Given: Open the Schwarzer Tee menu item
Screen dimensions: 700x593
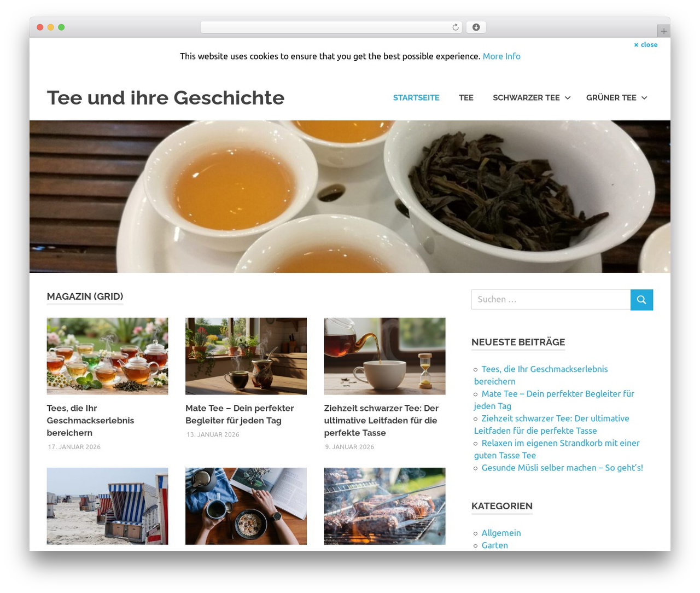Looking at the screenshot, I should pyautogui.click(x=526, y=98).
